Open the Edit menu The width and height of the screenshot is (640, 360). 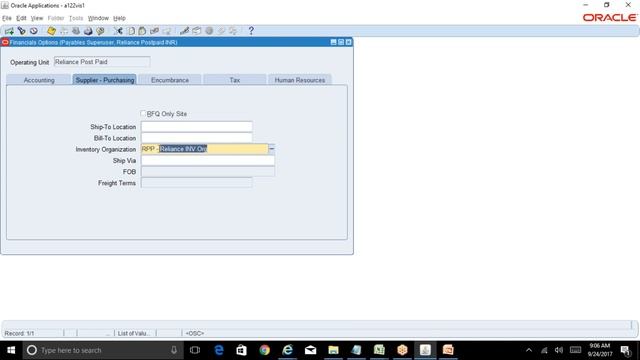click(21, 18)
